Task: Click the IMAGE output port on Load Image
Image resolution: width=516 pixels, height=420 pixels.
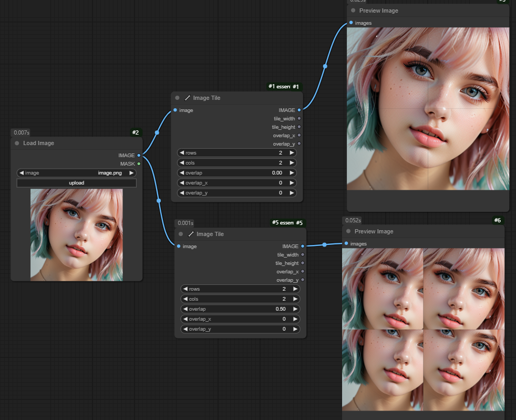Action: 139,155
